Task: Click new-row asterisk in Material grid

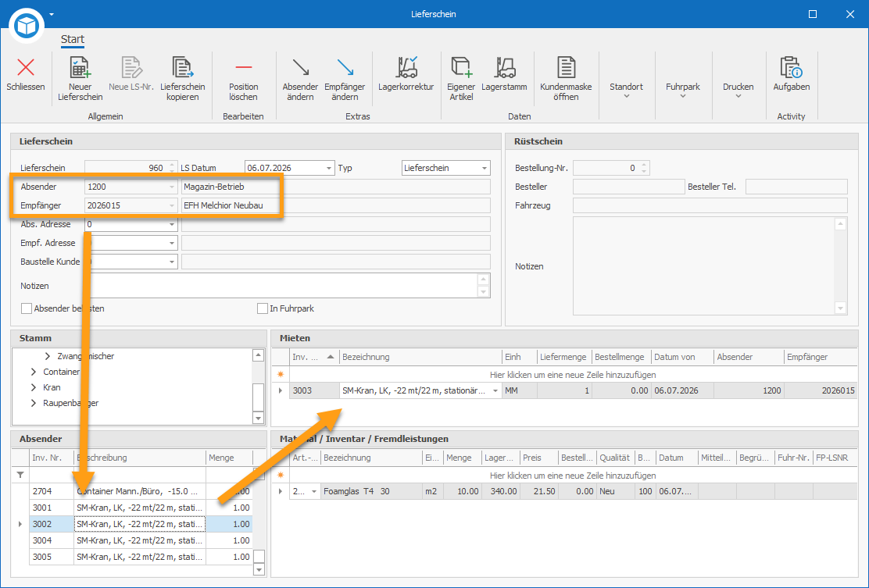Action: 281,476
